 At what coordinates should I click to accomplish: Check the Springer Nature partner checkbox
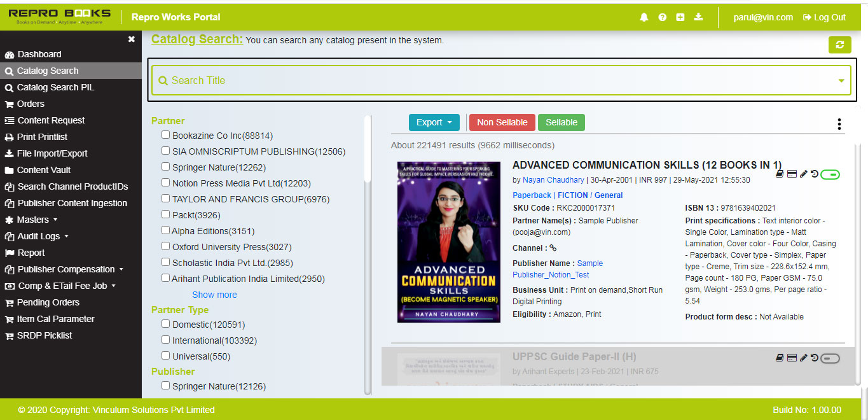point(166,167)
